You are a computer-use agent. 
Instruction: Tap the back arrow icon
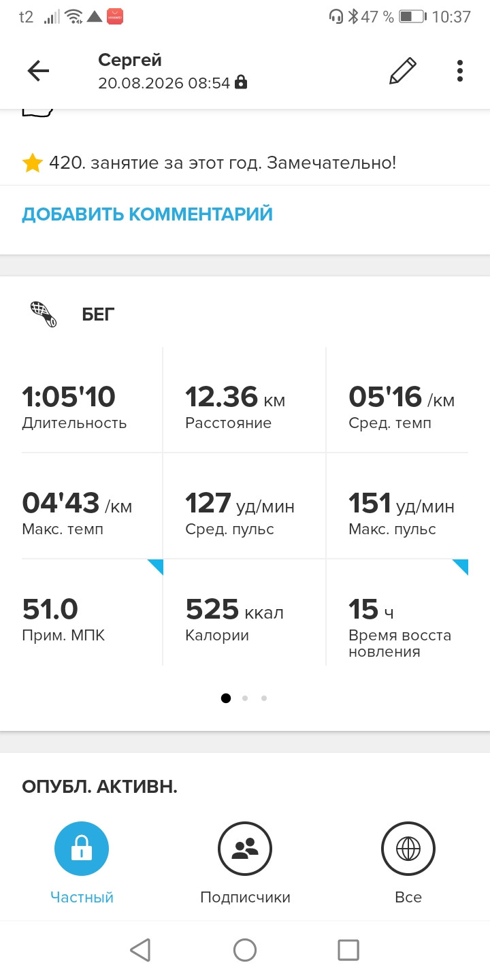(38, 71)
